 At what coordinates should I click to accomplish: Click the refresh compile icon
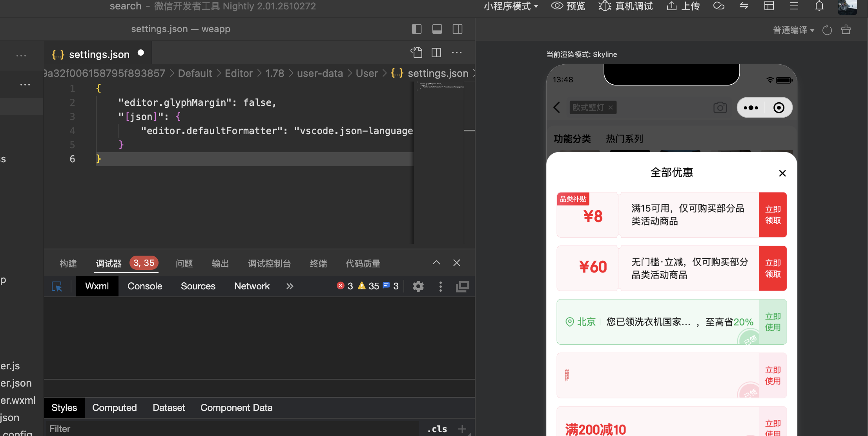pos(827,30)
